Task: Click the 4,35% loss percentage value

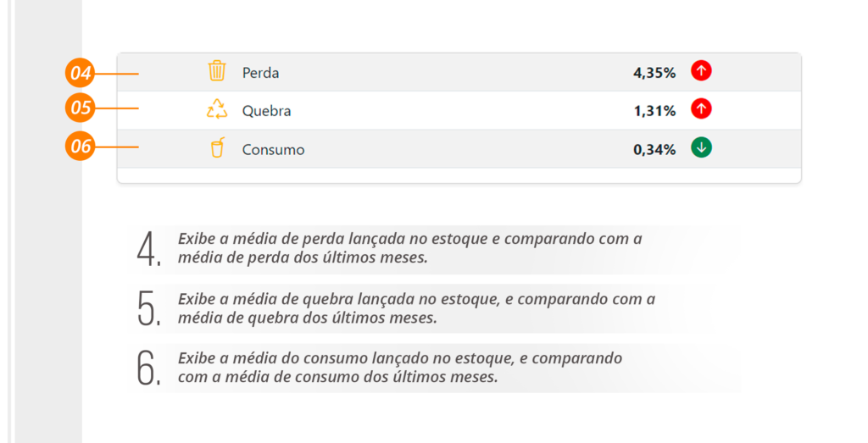Action: tap(654, 73)
